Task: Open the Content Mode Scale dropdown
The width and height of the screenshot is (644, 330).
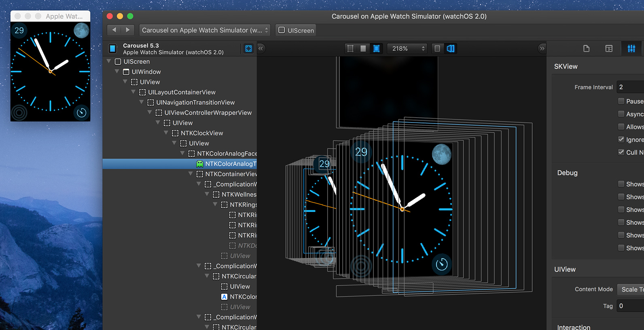Action: point(631,289)
